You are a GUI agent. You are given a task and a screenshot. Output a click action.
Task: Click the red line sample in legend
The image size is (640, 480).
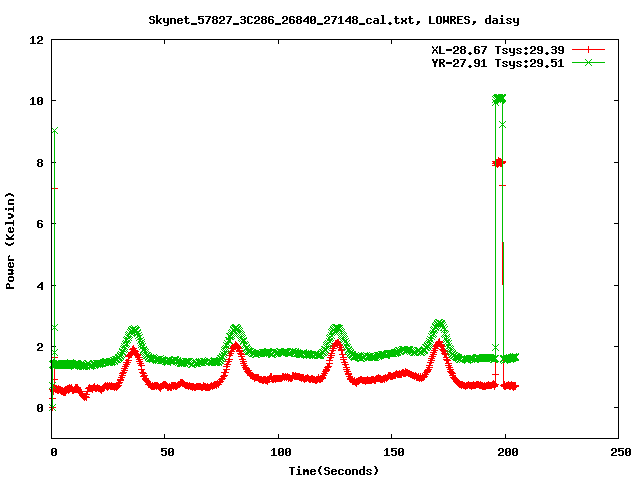(x=589, y=49)
